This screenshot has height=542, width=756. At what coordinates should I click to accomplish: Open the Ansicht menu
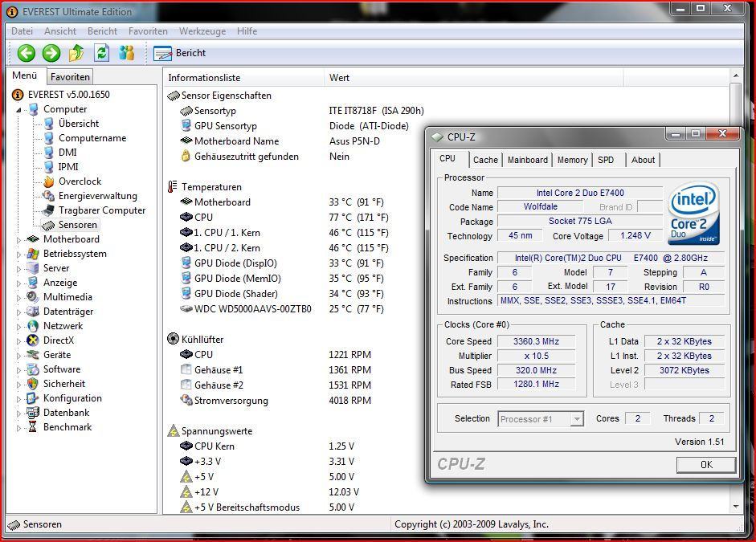60,31
